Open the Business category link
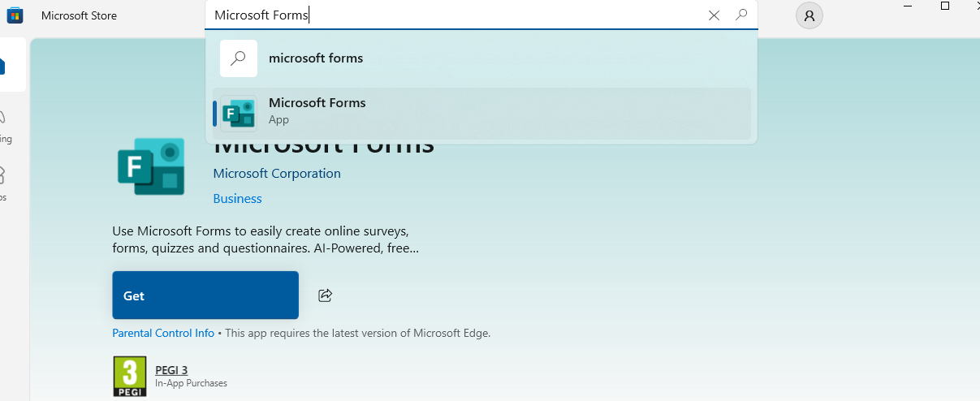This screenshot has width=980, height=401. (x=237, y=199)
